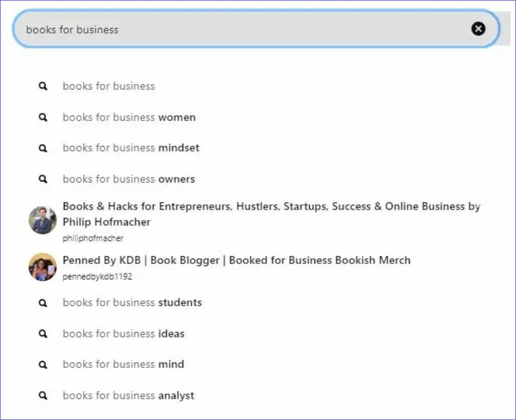Choose the "books for business owners" suggestion
The width and height of the screenshot is (516, 420).
point(128,179)
